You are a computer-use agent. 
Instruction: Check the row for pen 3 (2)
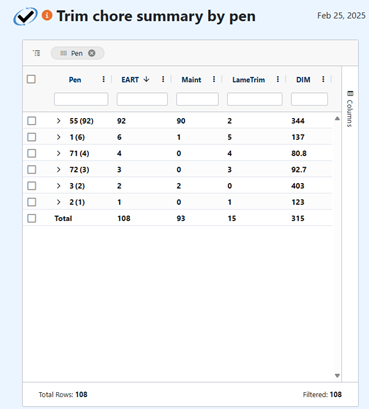32,186
